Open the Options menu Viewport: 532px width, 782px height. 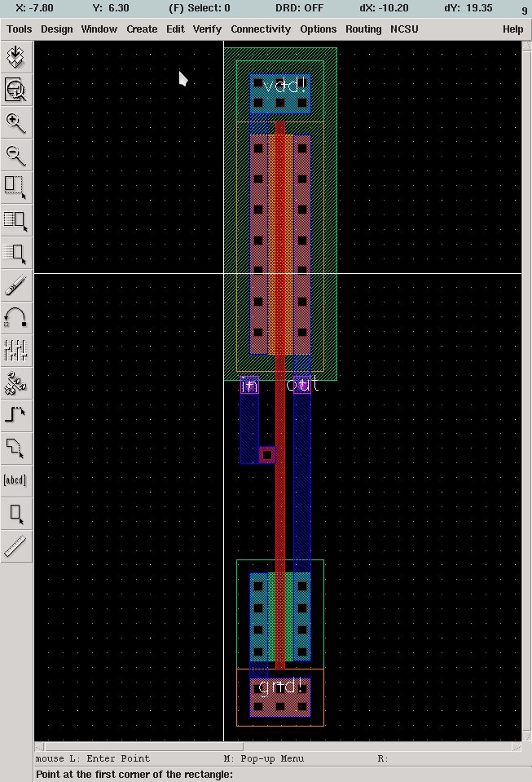319,29
